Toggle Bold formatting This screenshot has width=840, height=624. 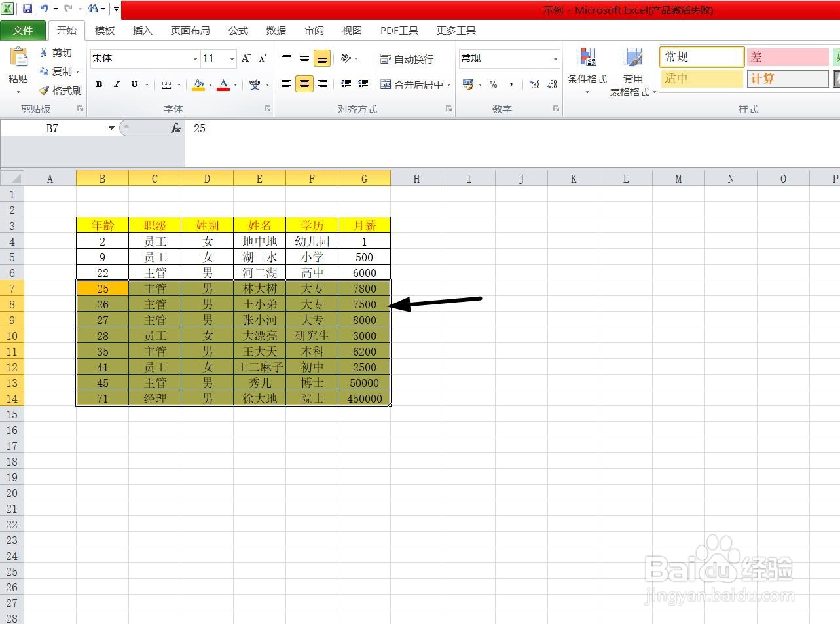pos(100,84)
